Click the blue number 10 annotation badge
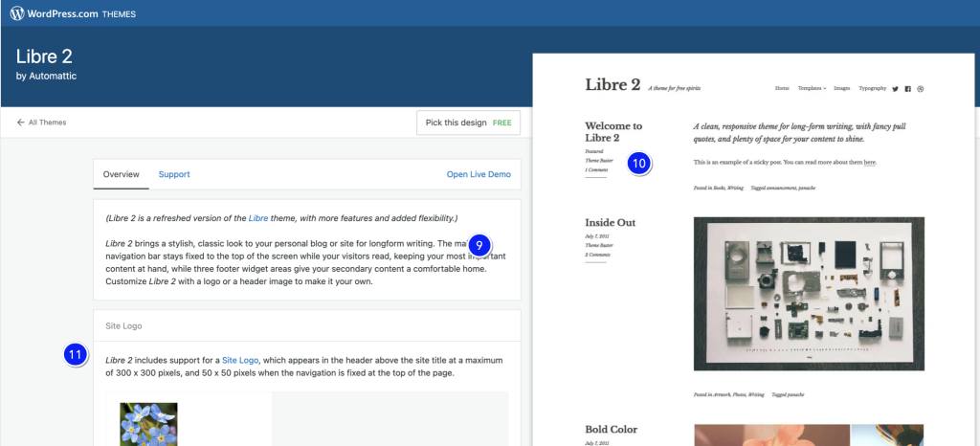 [x=639, y=164]
